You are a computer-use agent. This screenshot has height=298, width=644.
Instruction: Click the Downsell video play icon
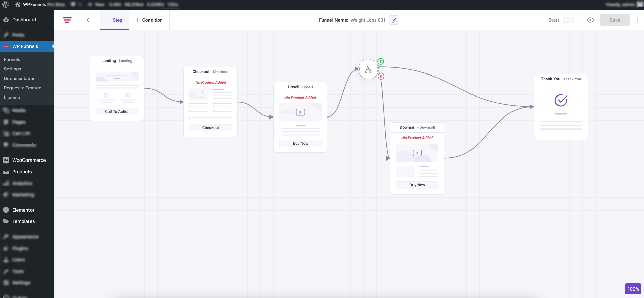tap(417, 153)
